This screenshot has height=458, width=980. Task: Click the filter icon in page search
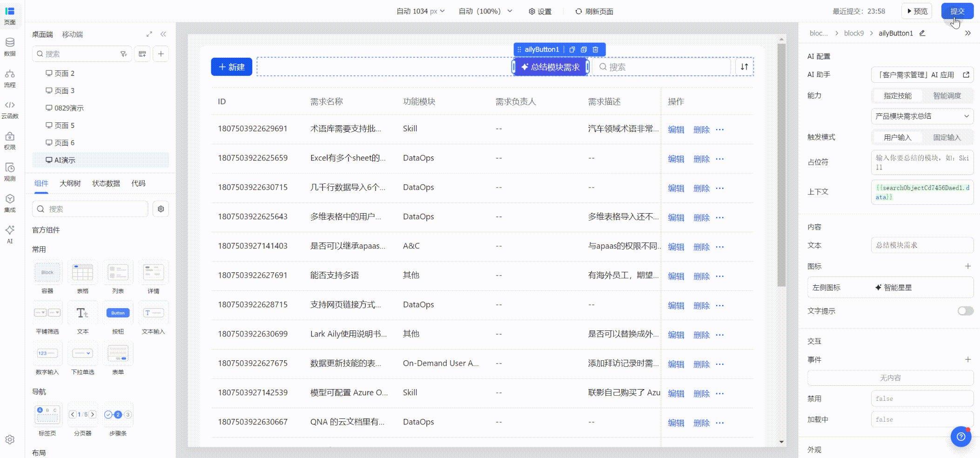coord(124,54)
